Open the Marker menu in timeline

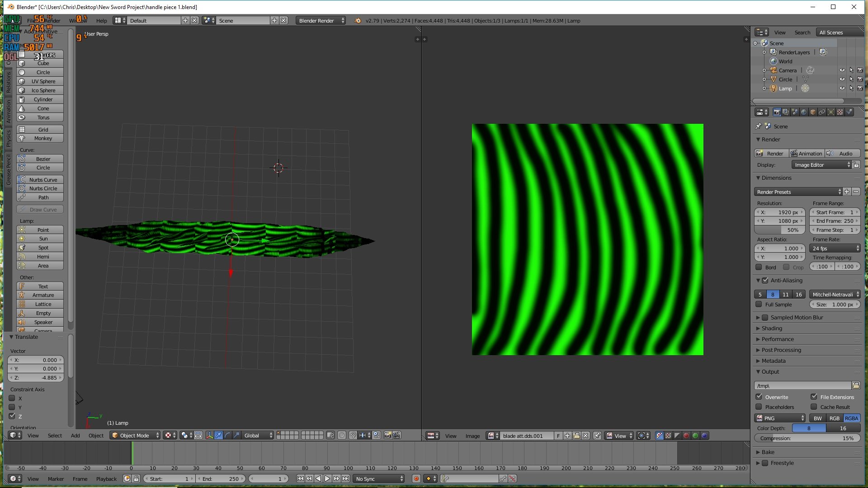click(56, 479)
